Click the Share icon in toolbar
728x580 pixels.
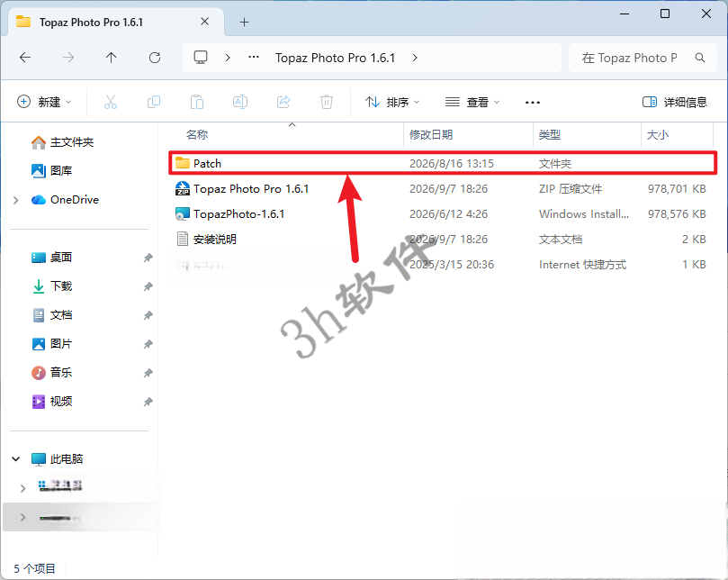tap(283, 102)
